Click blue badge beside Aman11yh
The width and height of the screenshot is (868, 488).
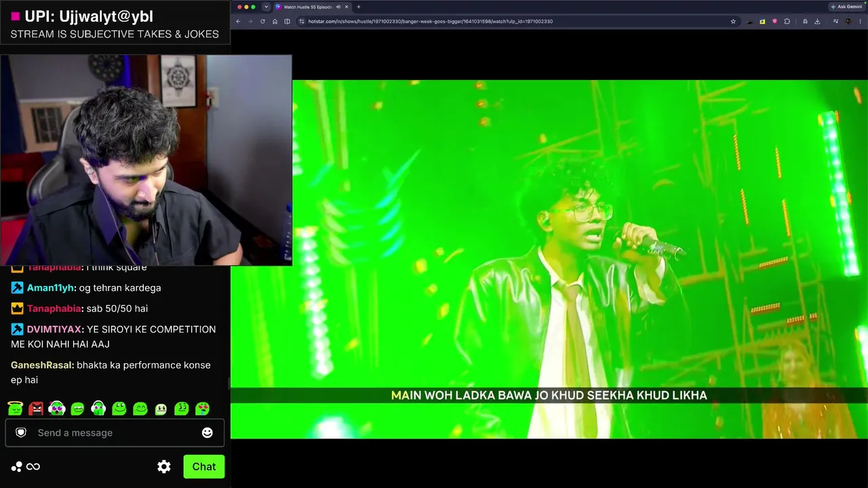(17, 288)
